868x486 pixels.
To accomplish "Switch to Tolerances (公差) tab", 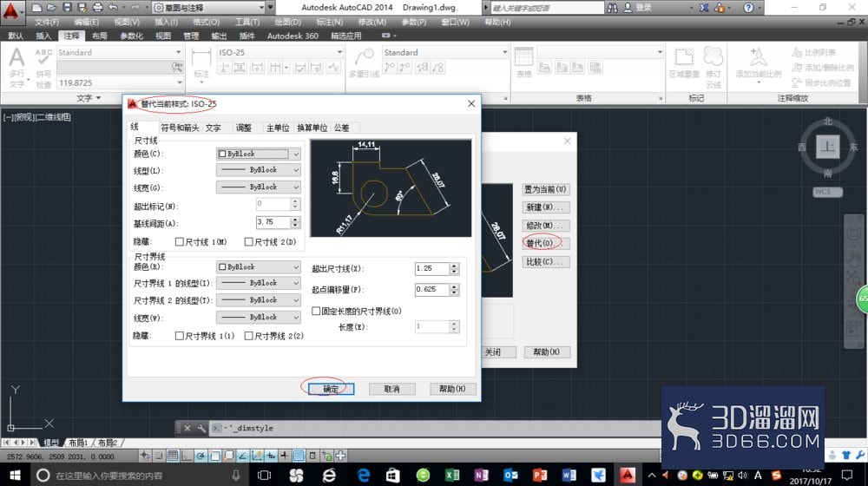I will click(341, 128).
